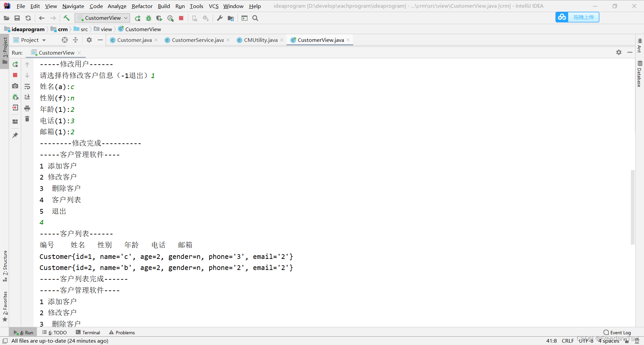The image size is (644, 345).
Task: Click the Synchronize refresh icon in toolbar
Action: click(28, 18)
